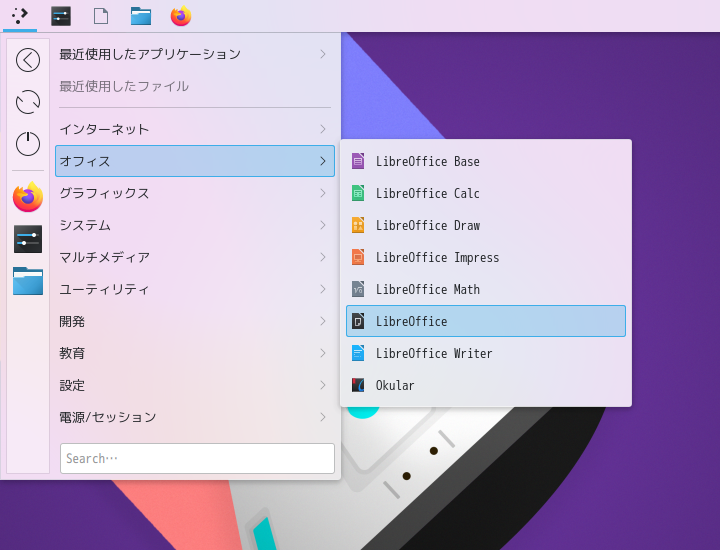Expand the 最近使用したアプリケーション arrow
This screenshot has width=720, height=550.
point(323,54)
